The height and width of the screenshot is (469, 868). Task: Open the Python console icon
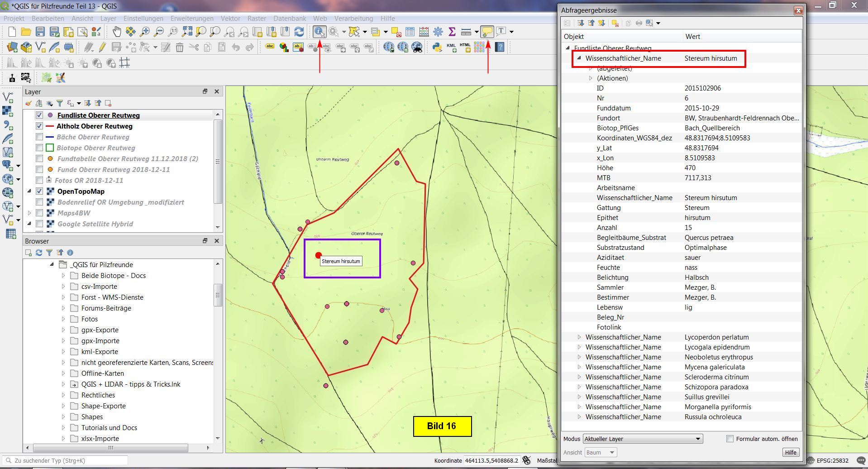pos(437,47)
